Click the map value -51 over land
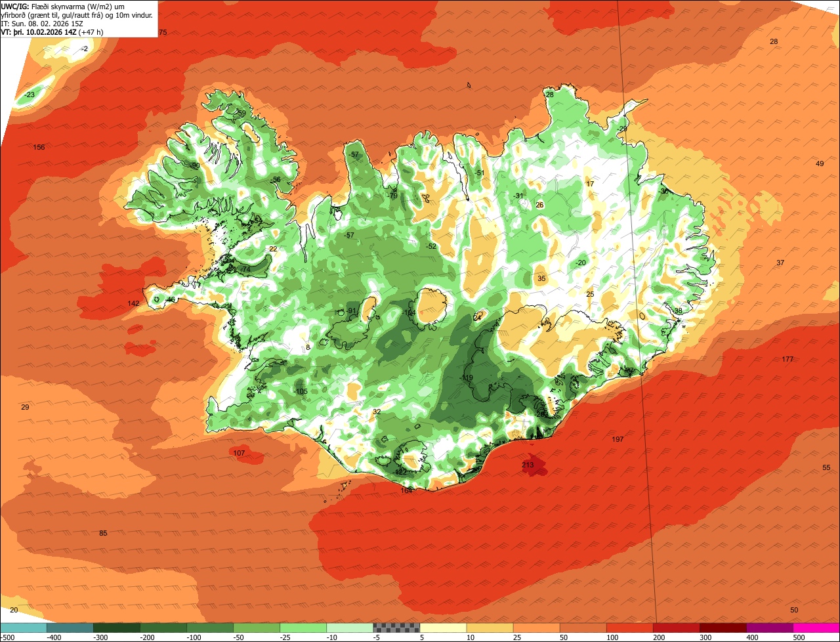Image resolution: width=840 pixels, height=642 pixels. (x=480, y=173)
